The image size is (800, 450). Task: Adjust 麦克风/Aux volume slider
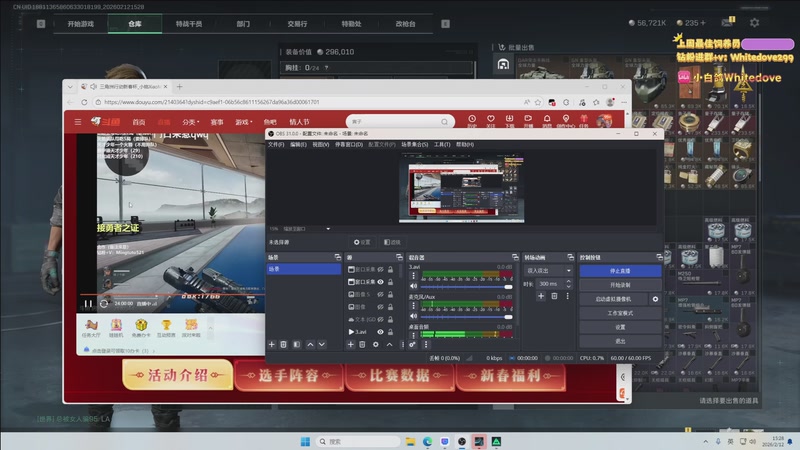(x=466, y=316)
